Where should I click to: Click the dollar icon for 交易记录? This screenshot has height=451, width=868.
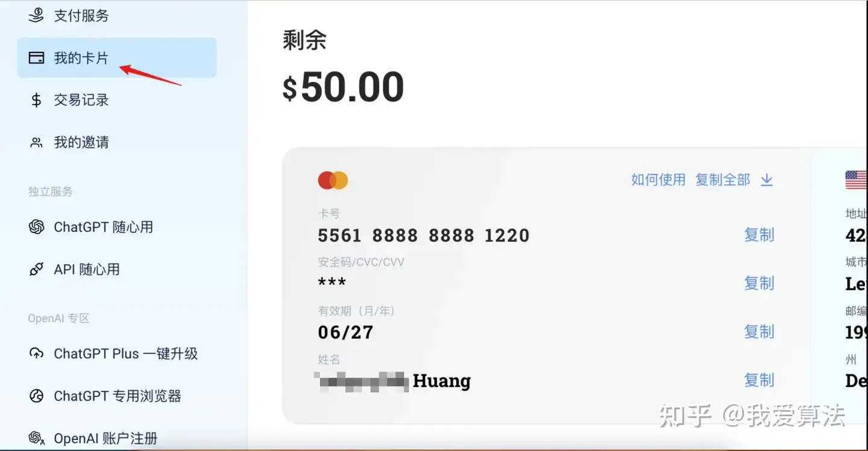tap(36, 100)
